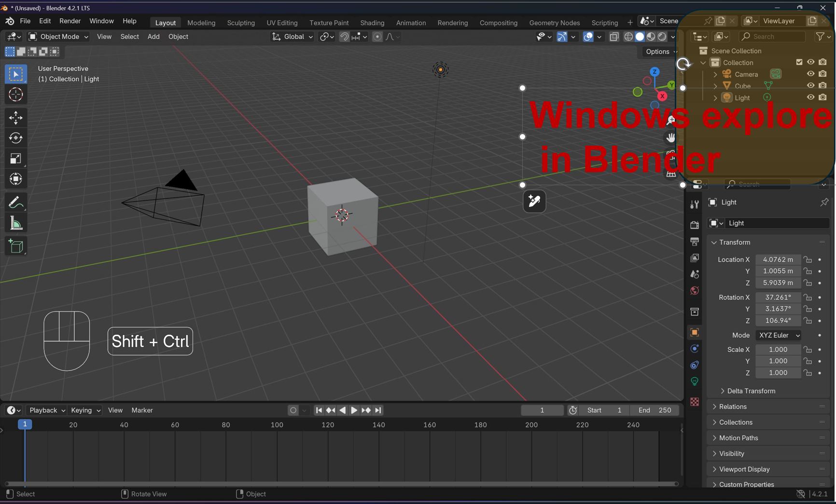Click the Scale Z value field
This screenshot has height=504, width=836.
click(778, 373)
